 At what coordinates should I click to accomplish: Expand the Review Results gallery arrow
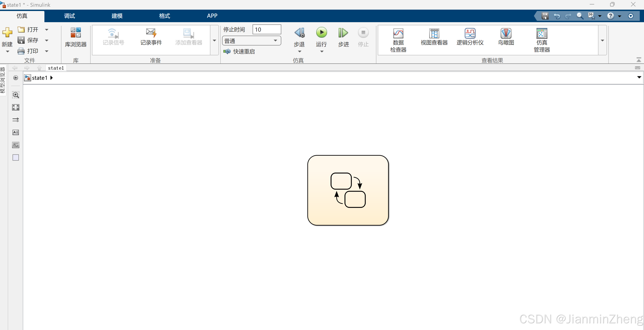[x=602, y=41]
